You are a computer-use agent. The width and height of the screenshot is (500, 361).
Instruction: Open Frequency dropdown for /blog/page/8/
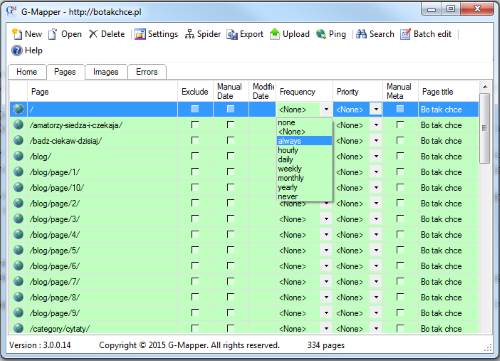coord(326,297)
